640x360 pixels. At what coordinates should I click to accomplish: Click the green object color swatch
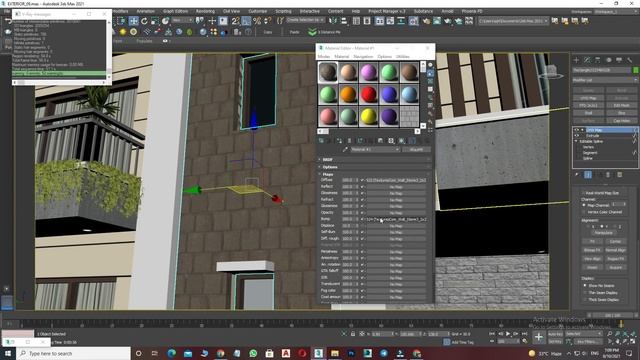click(636, 70)
